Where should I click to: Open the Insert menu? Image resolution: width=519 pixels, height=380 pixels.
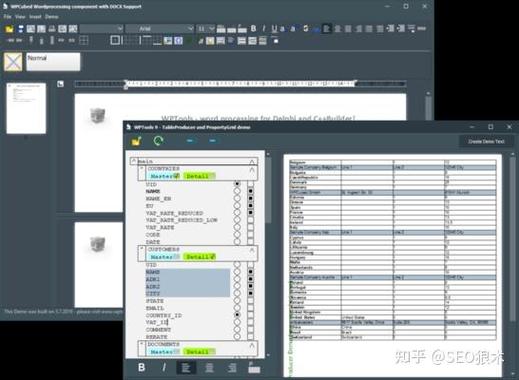tap(35, 17)
